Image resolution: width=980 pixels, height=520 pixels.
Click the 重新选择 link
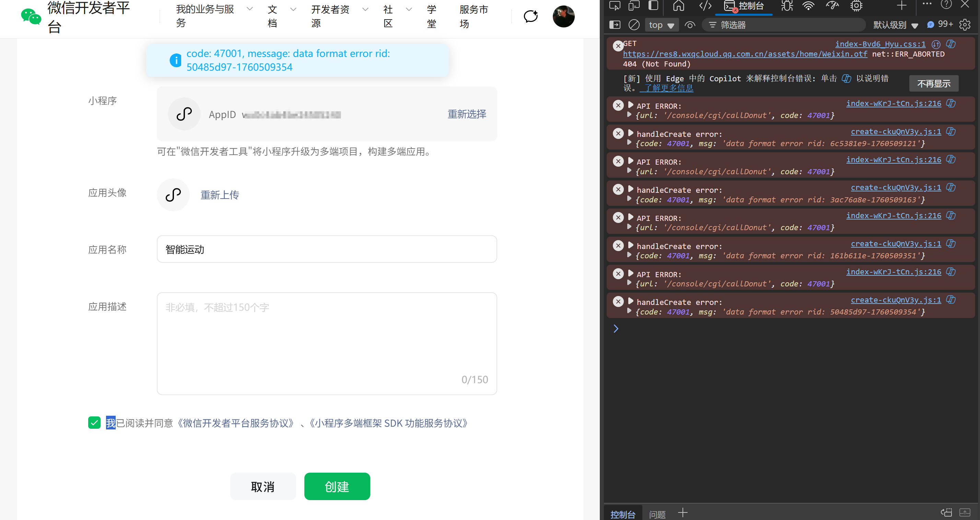tap(466, 114)
